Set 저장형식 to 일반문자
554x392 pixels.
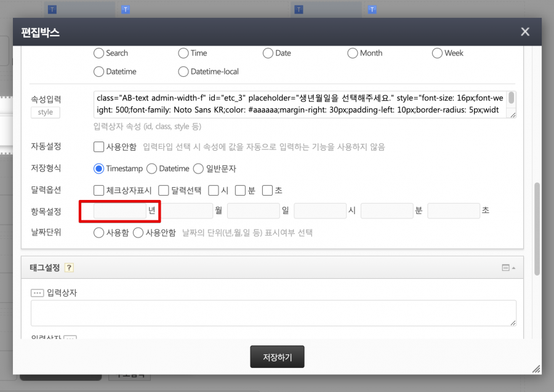[198, 169]
